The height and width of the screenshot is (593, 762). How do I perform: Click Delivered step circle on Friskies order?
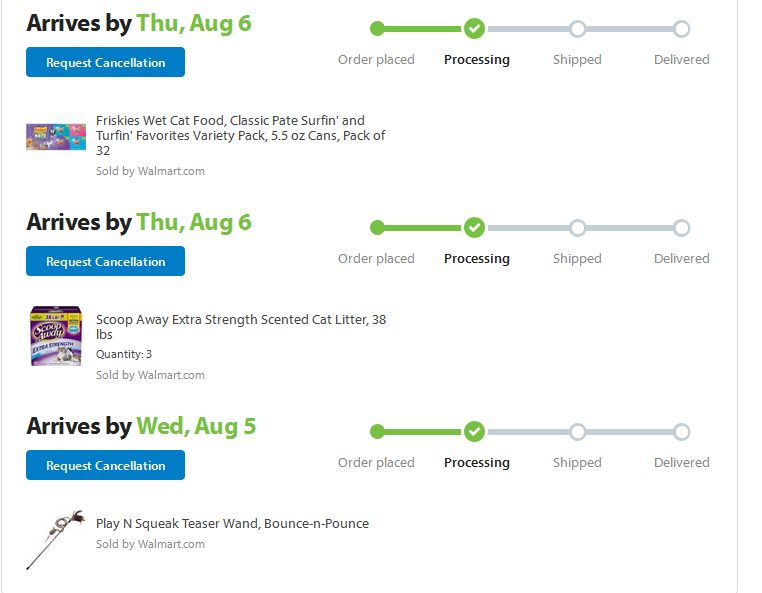[x=681, y=29]
